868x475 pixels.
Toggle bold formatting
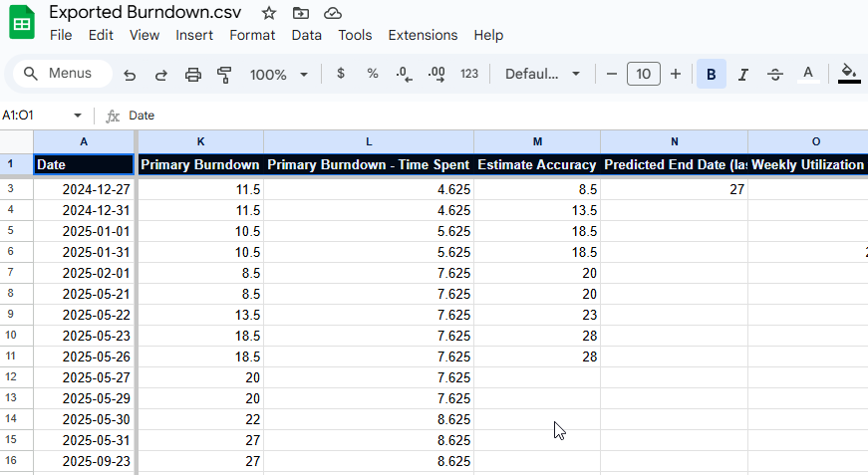coord(711,74)
